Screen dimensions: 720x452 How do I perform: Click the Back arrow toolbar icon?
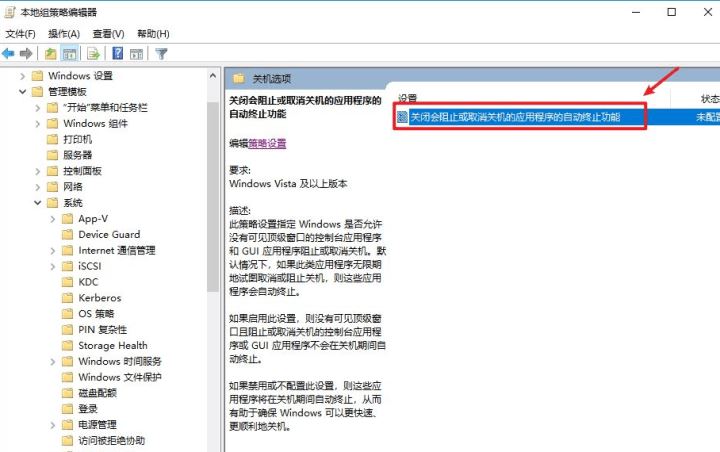(8, 54)
